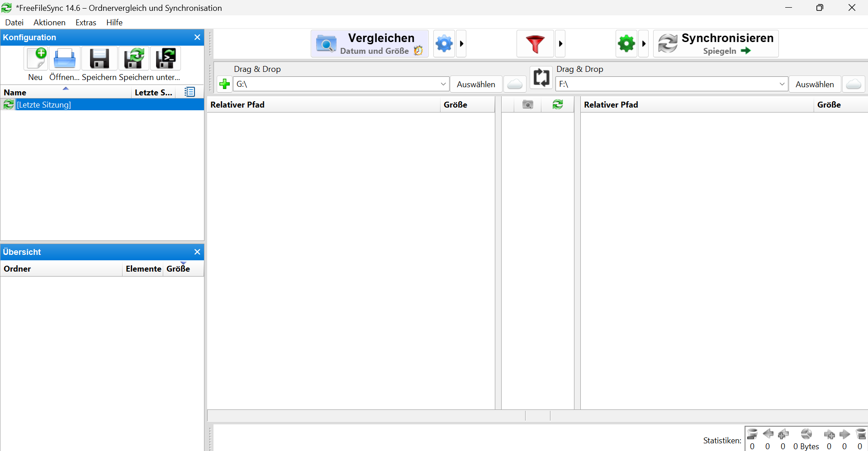Viewport: 868px width, 451px height.
Task: Open the left folder G:\ history dropdown
Action: [x=443, y=84]
